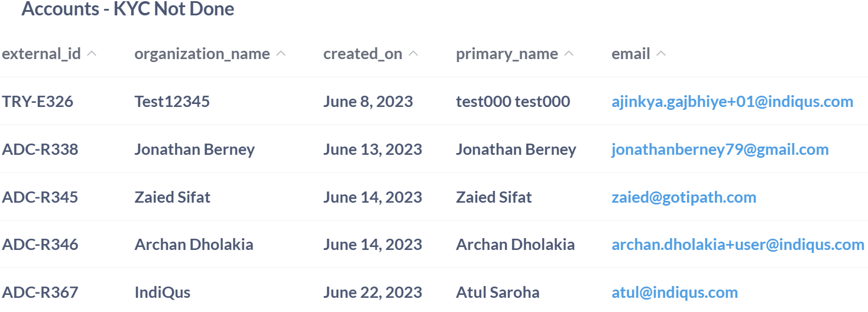Sort table by external_id column header

tap(41, 54)
